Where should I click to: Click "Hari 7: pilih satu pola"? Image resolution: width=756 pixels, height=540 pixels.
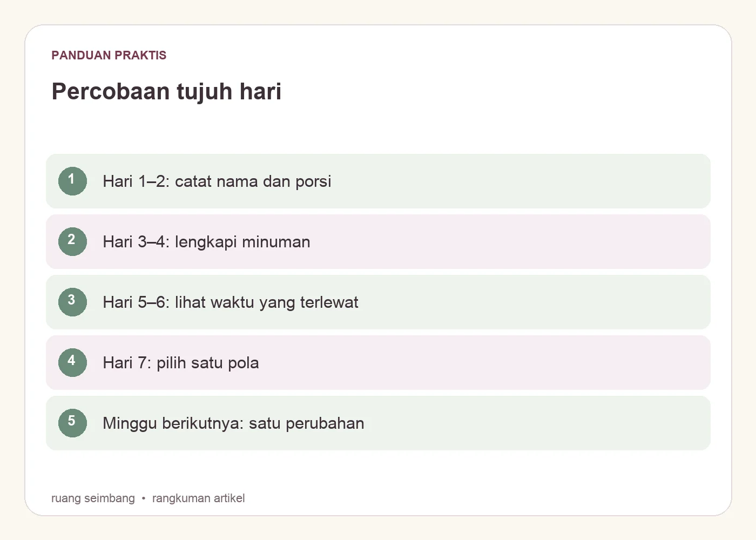pos(181,363)
